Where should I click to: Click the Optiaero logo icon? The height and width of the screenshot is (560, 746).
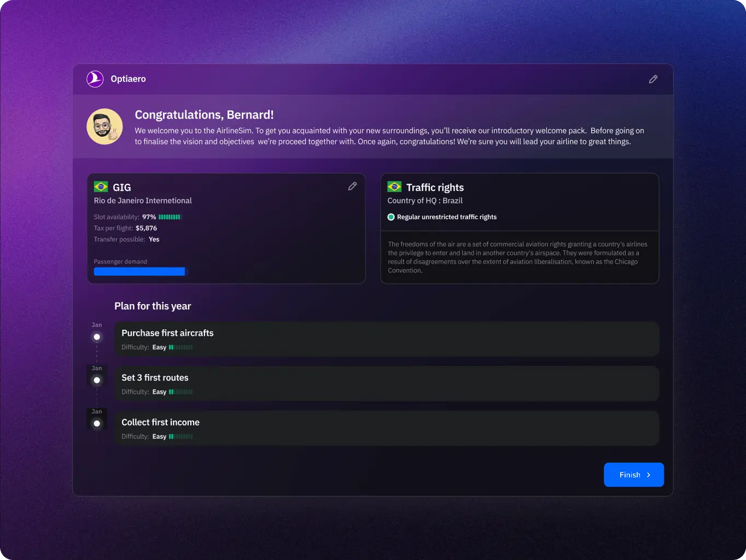[95, 79]
